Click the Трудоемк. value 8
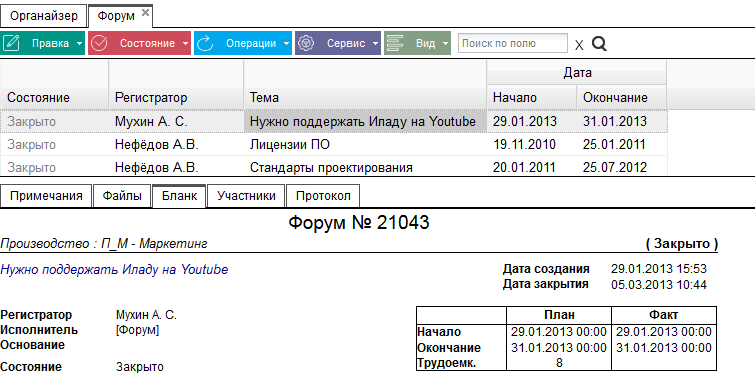The width and height of the screenshot is (755, 375). [x=559, y=363]
